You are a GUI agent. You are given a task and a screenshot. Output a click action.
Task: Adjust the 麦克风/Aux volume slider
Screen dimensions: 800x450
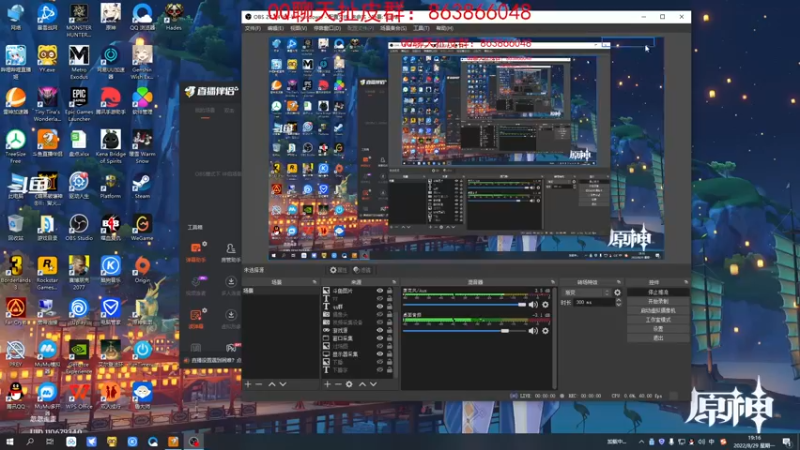point(464,305)
